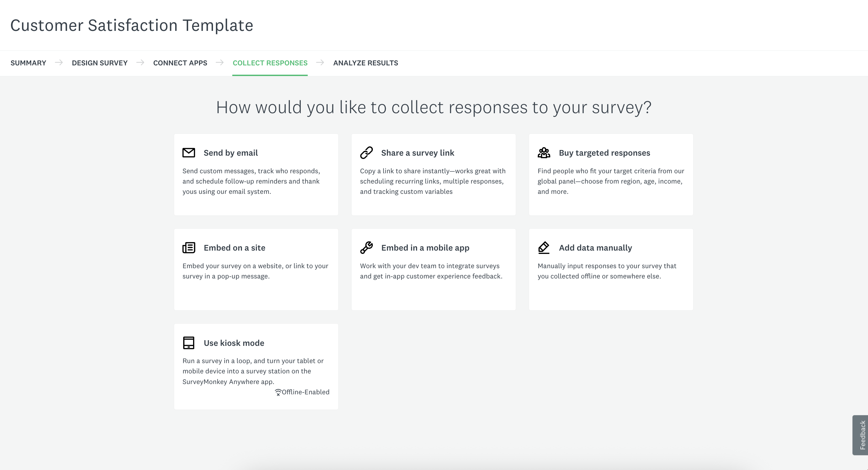The height and width of the screenshot is (470, 868).
Task: Click the envelope icon for Send by email
Action: click(x=189, y=152)
